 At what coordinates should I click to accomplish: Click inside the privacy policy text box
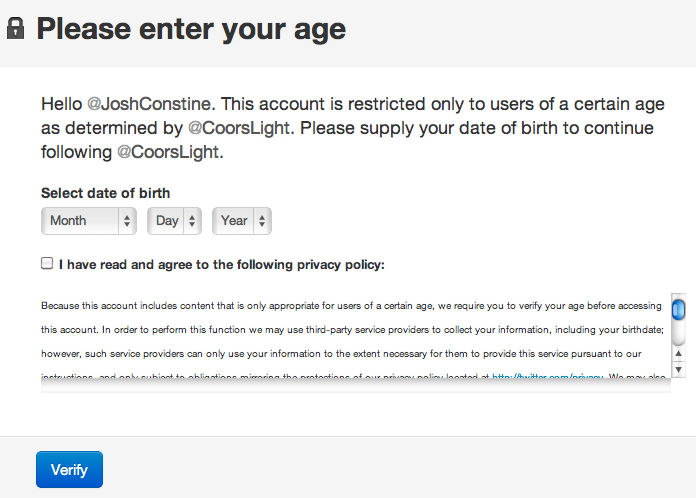(350, 330)
